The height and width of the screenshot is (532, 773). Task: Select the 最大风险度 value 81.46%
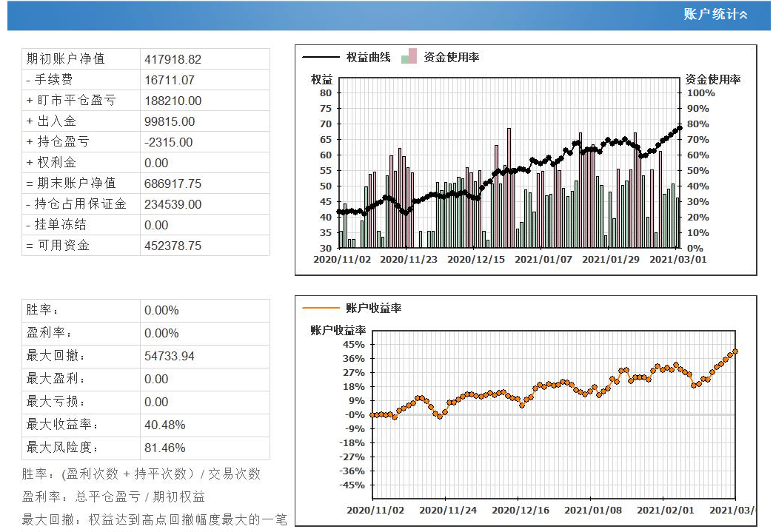(165, 448)
